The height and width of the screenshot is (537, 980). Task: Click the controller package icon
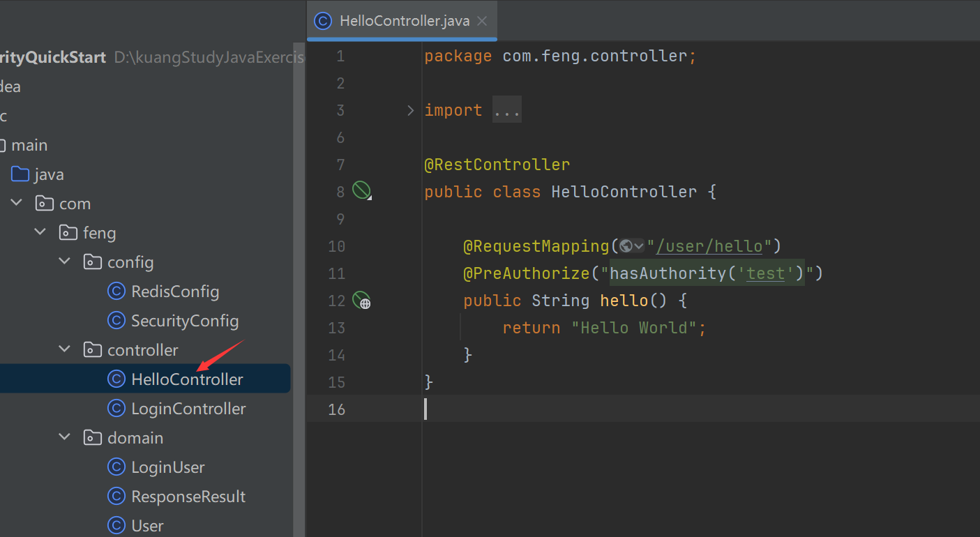93,350
